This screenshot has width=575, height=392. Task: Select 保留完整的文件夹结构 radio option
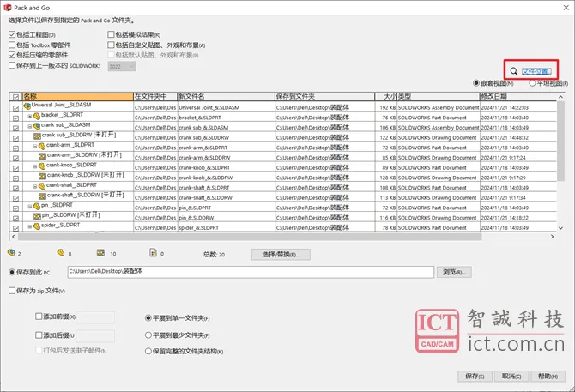pos(148,351)
